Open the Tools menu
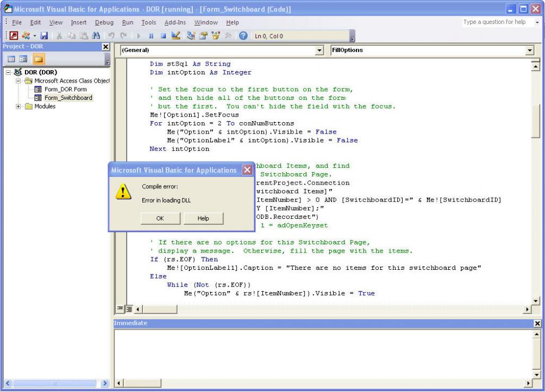Image resolution: width=545 pixels, height=392 pixels. pos(149,22)
